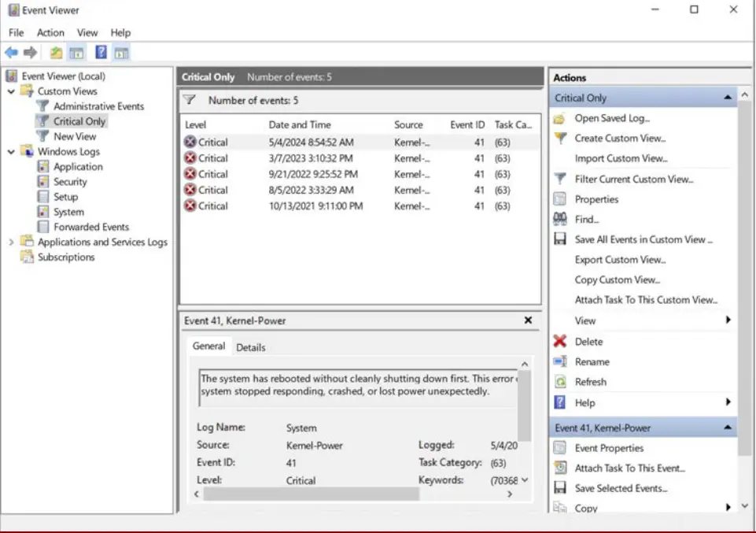Expand the View submenu arrow
Viewport: 756px width, 533px height.
pyautogui.click(x=728, y=320)
